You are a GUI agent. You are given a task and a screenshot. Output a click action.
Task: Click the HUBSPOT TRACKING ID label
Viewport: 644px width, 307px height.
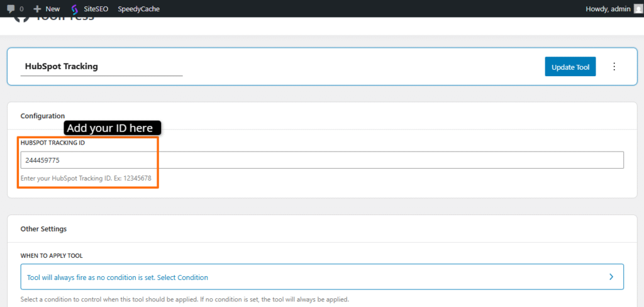coord(53,143)
